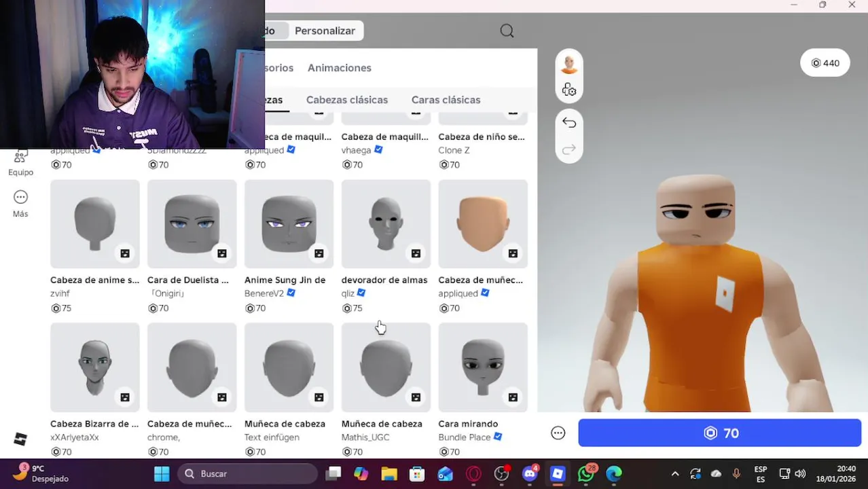Screen dimensions: 868x489
Task: Open creator qliz link
Action: (x=348, y=293)
